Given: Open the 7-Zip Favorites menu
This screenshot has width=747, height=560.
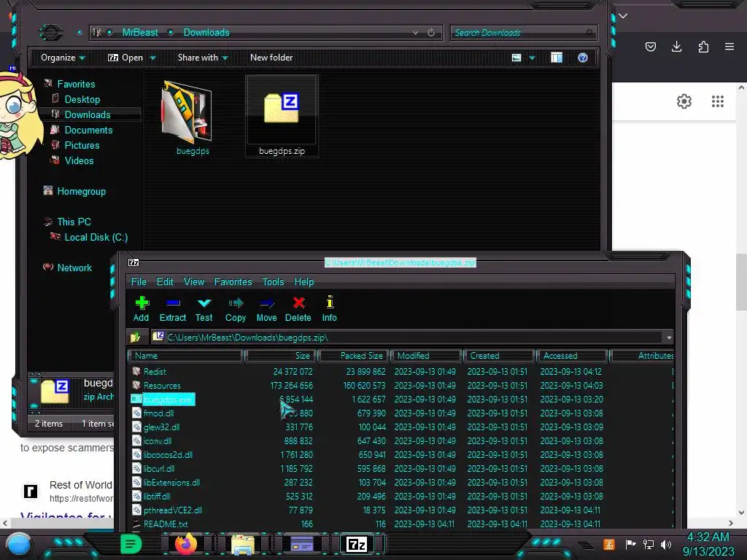Looking at the screenshot, I should coord(233,282).
